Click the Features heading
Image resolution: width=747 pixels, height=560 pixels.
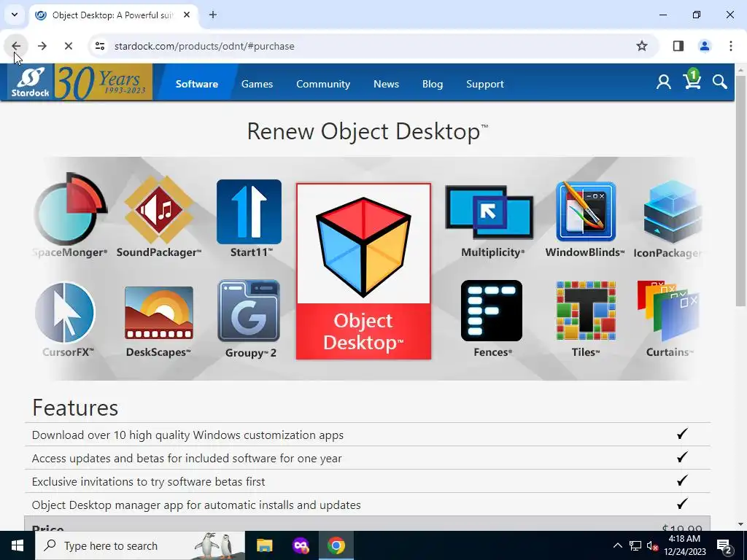75,408
